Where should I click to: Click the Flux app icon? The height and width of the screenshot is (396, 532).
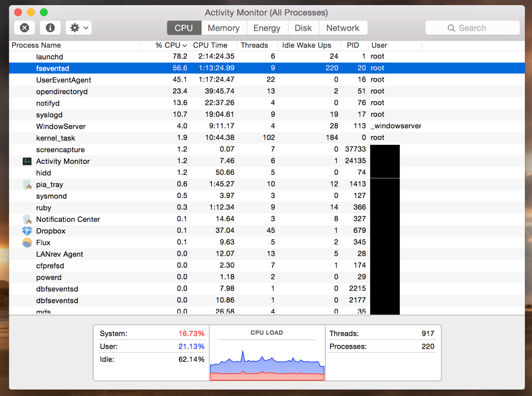point(27,242)
